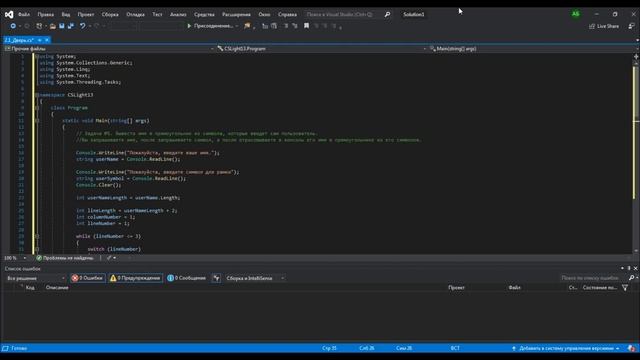Open the Отладка menu
Screen dimensions: 640x360
(x=135, y=14)
